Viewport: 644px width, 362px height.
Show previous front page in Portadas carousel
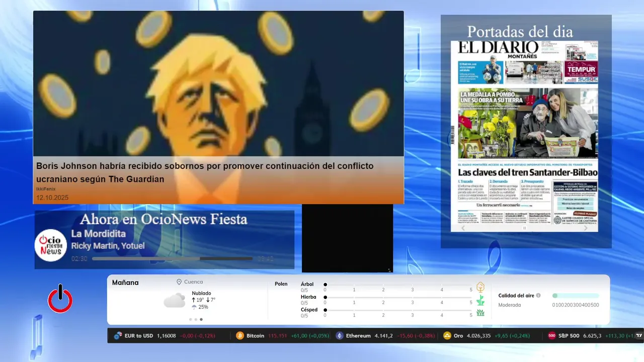463,228
